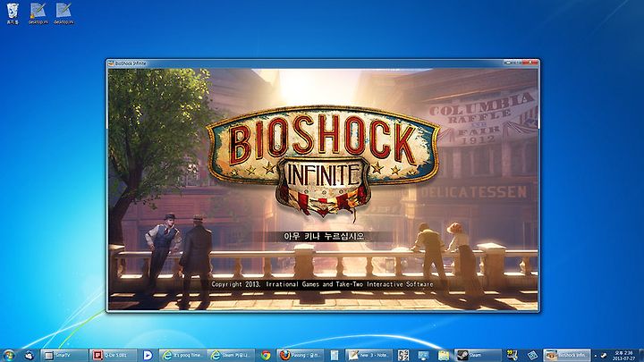Switch to the SmarTV taskbar window
The width and height of the screenshot is (644, 362).
(64, 355)
